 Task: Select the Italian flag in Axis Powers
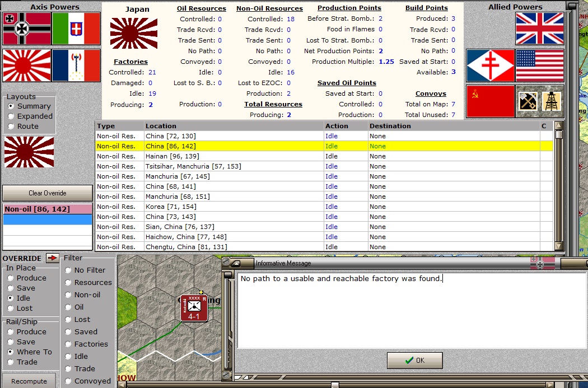coord(76,29)
